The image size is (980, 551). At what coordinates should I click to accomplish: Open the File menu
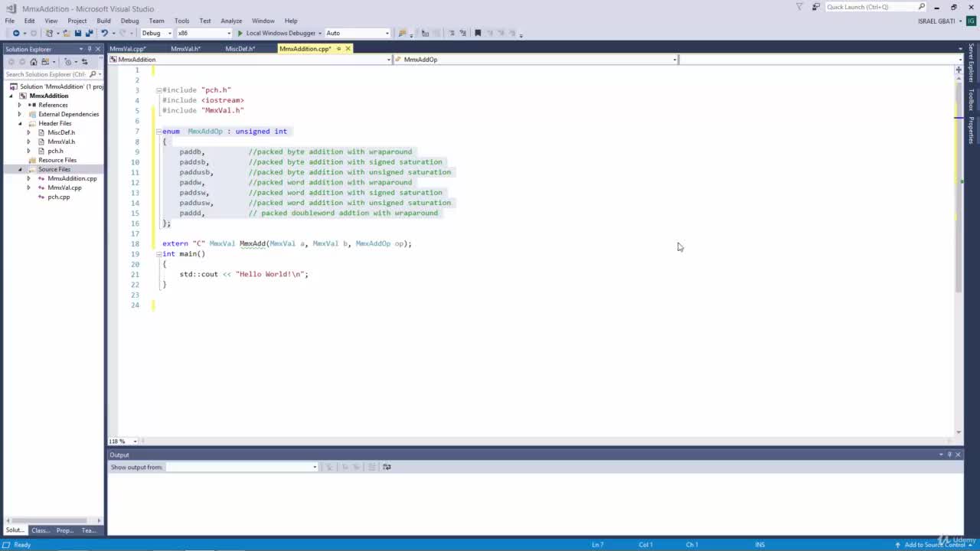(10, 21)
